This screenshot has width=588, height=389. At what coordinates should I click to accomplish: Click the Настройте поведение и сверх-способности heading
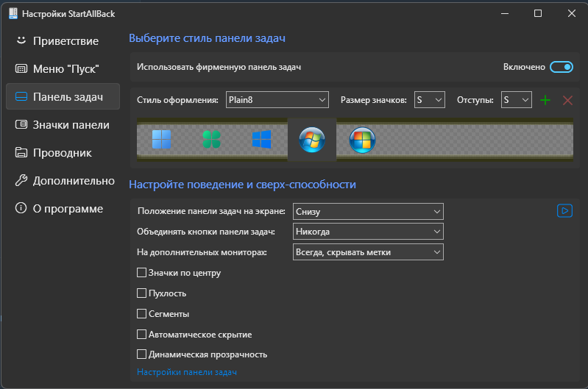[242, 185]
